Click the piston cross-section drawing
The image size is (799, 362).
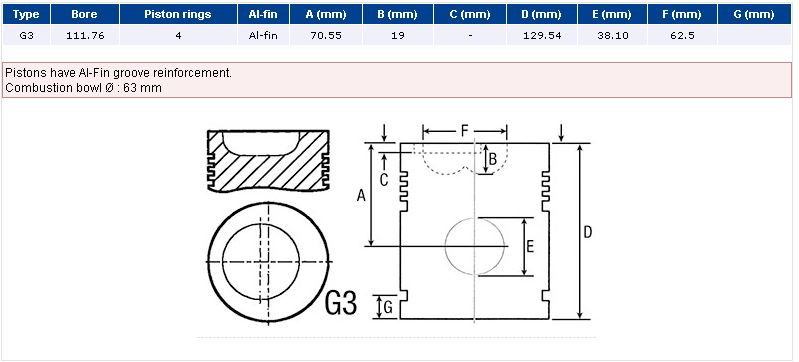pyautogui.click(x=268, y=161)
